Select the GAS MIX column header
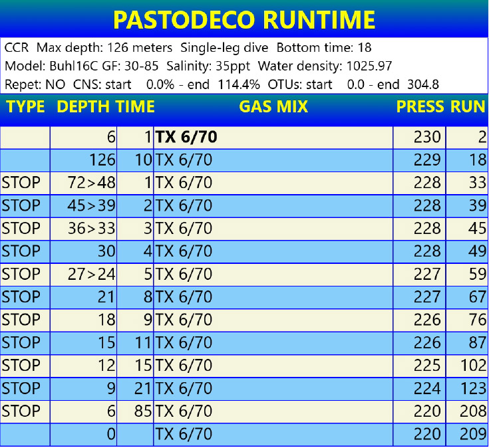Image resolution: width=489 pixels, height=448 pixels. [x=273, y=107]
